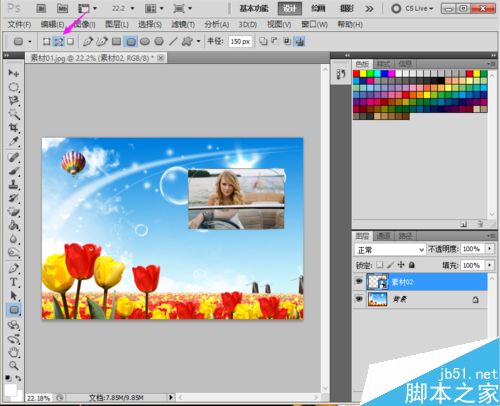This screenshot has width=500, height=406.
Task: Open the 视图(V) menu
Action: (279, 24)
